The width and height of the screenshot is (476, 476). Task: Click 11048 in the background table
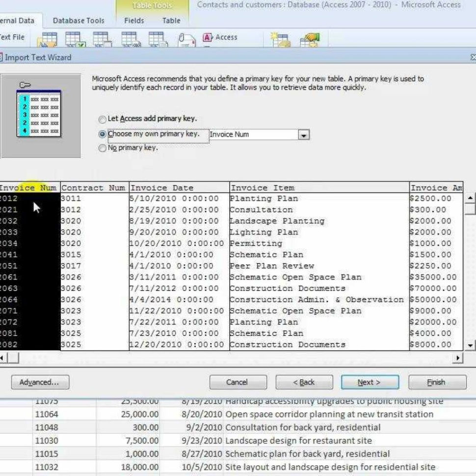point(47,427)
